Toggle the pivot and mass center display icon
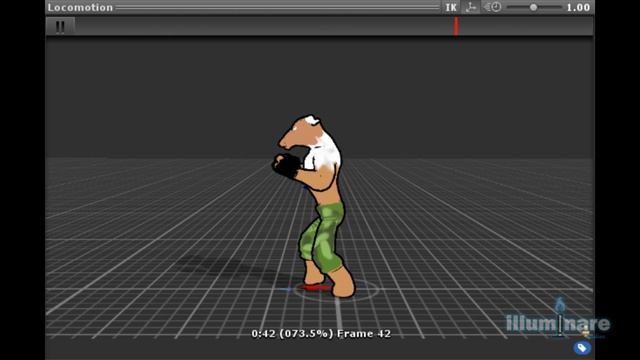 pyautogui.click(x=471, y=7)
